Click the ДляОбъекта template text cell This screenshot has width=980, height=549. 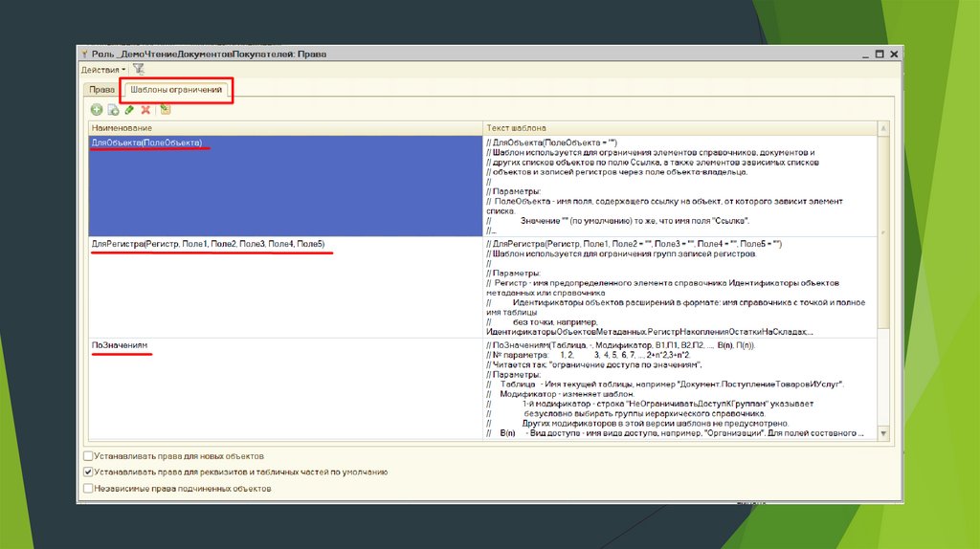click(680, 187)
